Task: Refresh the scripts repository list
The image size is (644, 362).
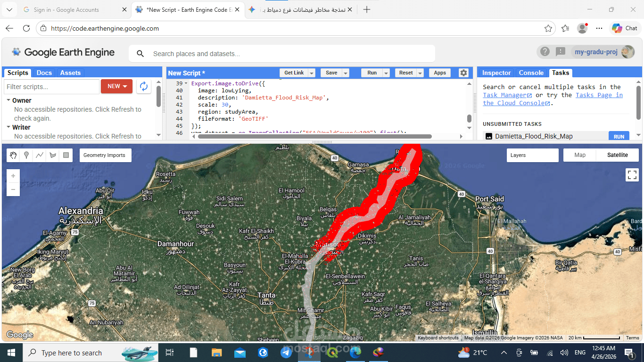Action: click(144, 86)
